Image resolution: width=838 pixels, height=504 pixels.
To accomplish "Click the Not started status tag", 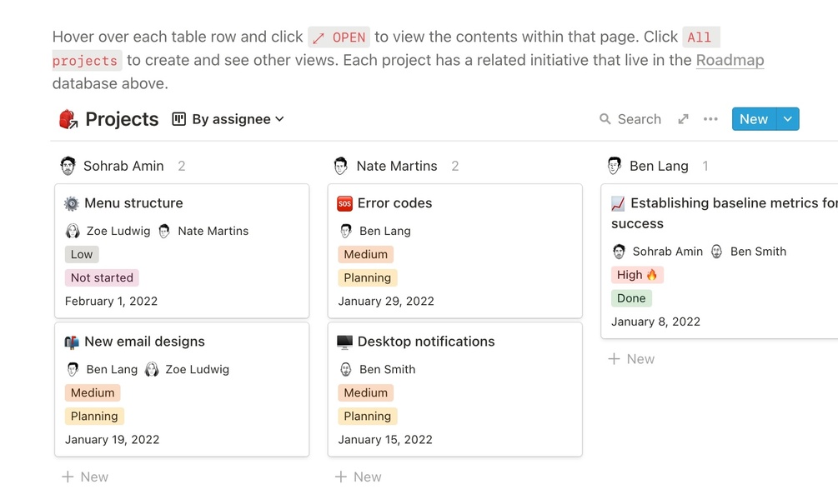I will click(102, 277).
